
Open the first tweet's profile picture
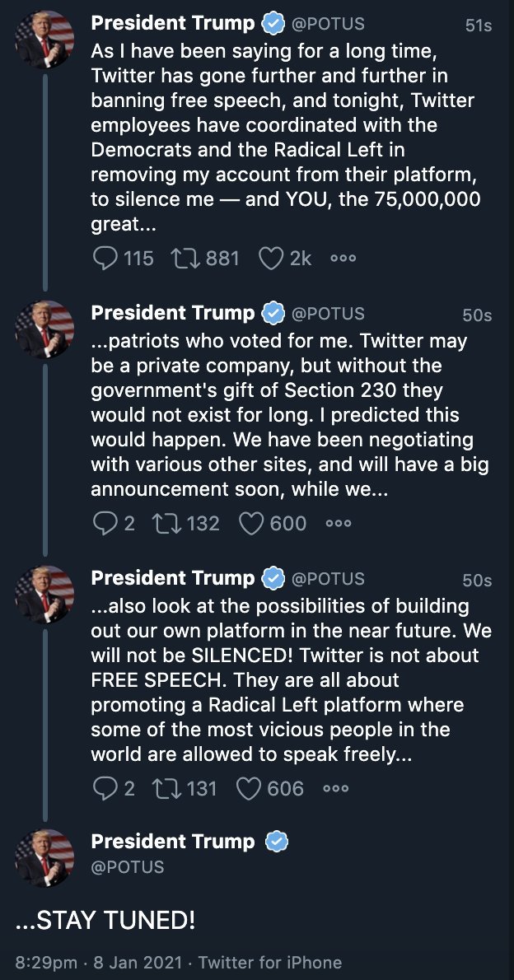[x=45, y=40]
